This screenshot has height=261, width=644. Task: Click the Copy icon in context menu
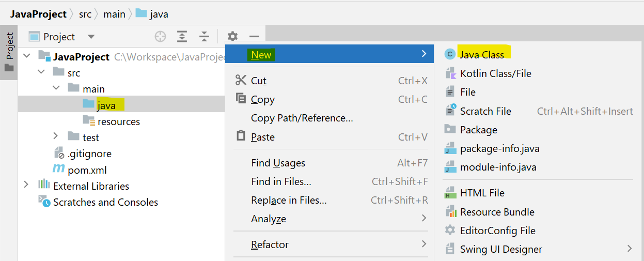pos(241,99)
